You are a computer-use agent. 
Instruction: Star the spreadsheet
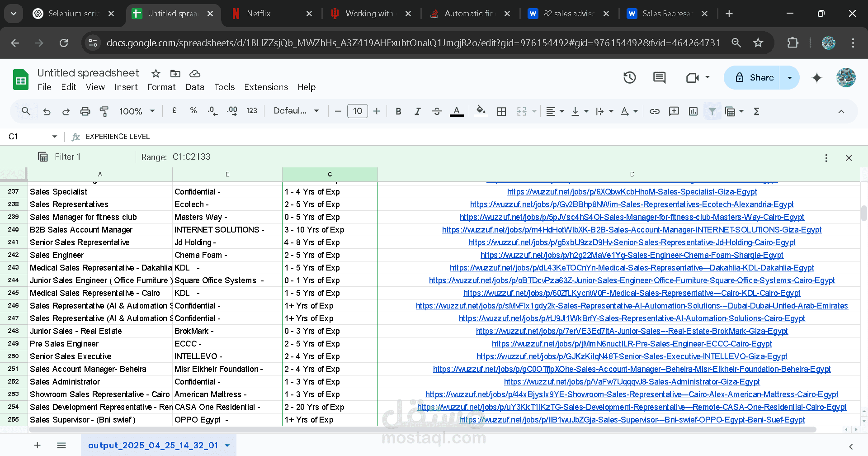pyautogui.click(x=156, y=73)
